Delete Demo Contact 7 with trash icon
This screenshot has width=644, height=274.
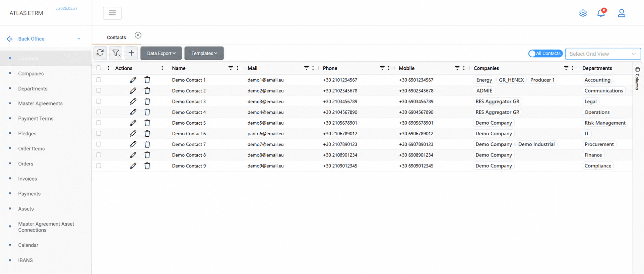click(147, 144)
